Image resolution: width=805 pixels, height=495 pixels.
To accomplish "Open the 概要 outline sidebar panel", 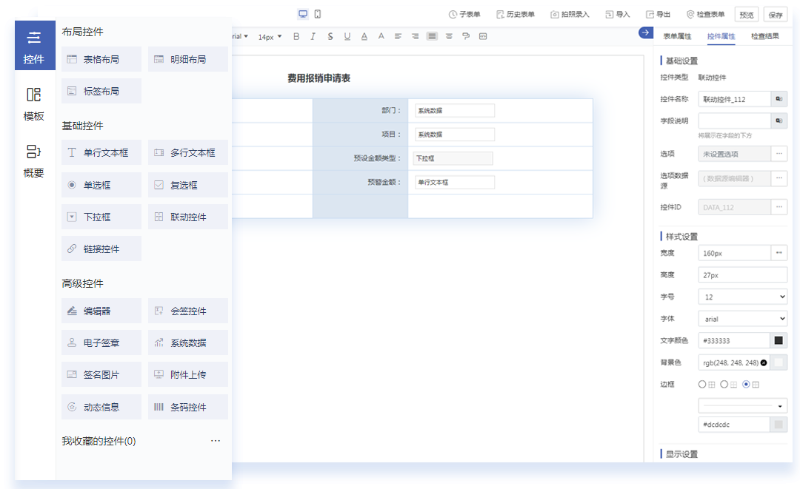I will click(34, 160).
